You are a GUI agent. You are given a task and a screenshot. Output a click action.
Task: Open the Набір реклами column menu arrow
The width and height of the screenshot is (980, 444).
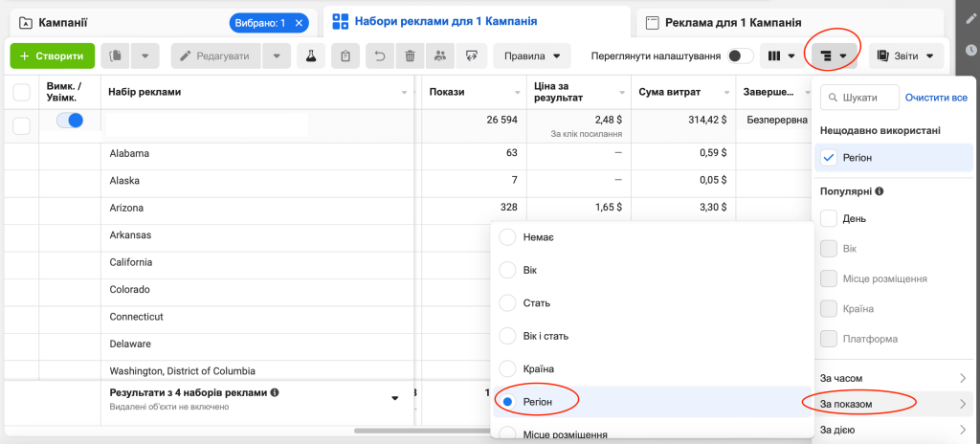coord(405,93)
